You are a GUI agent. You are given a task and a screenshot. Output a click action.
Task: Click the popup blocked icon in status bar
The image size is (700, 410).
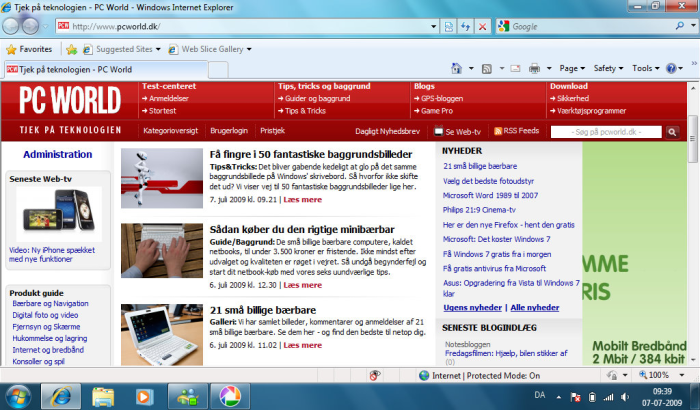[375, 376]
